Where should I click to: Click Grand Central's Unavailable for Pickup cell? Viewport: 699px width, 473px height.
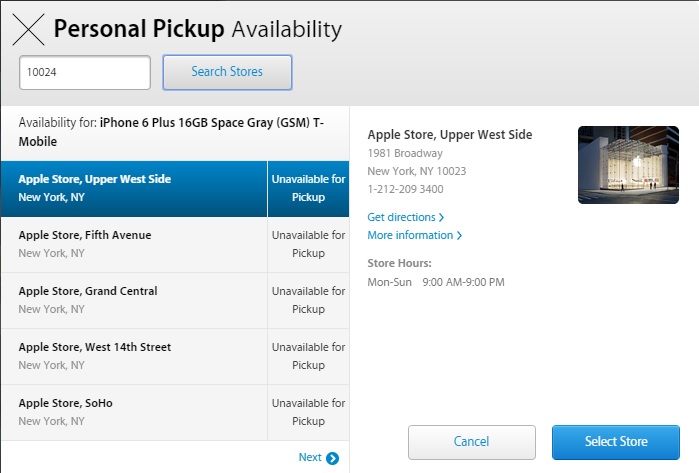(x=308, y=300)
